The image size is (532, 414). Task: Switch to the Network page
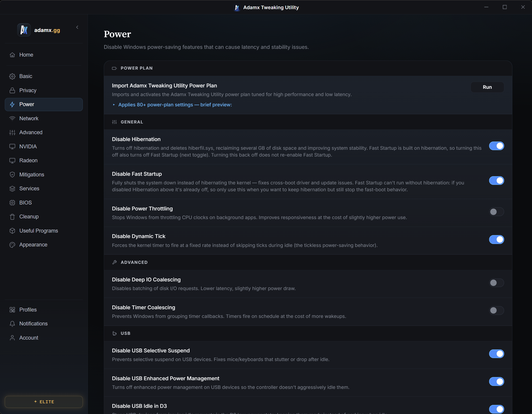[x=44, y=118]
